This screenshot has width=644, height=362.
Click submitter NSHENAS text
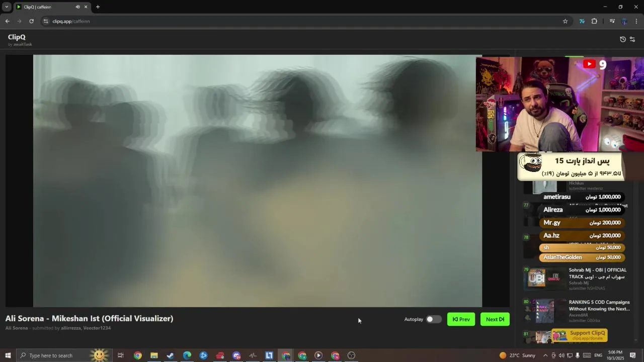(587, 289)
